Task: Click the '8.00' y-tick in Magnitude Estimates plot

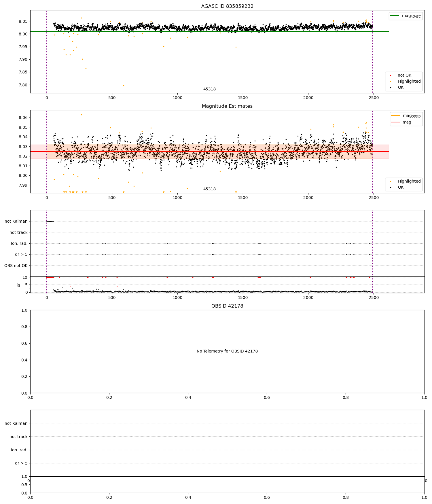Action: [23, 175]
